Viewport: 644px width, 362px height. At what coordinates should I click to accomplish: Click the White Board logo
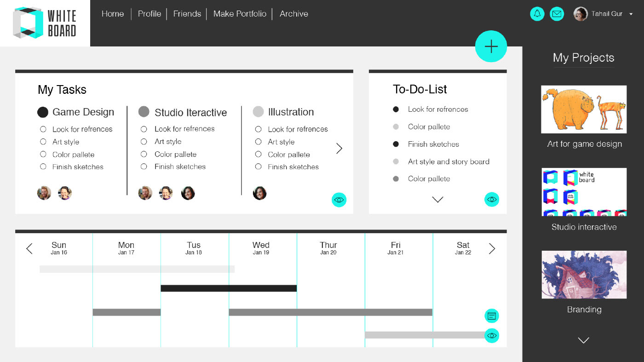[45, 23]
